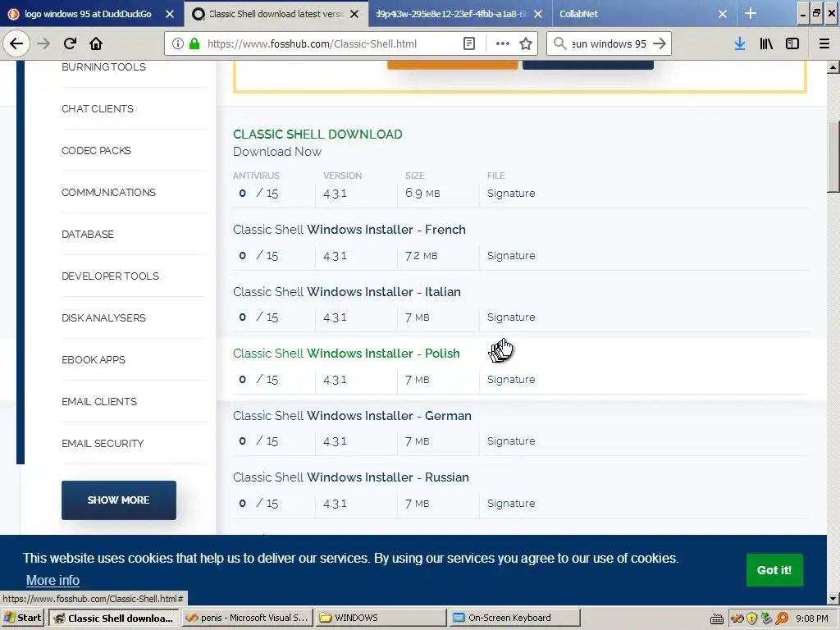Image resolution: width=840 pixels, height=630 pixels.
Task: Open the Burning Tools category
Action: (x=103, y=67)
